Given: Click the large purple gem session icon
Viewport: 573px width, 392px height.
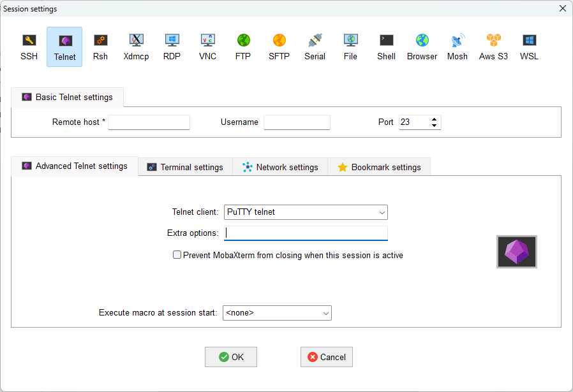Looking at the screenshot, I should tap(517, 252).
